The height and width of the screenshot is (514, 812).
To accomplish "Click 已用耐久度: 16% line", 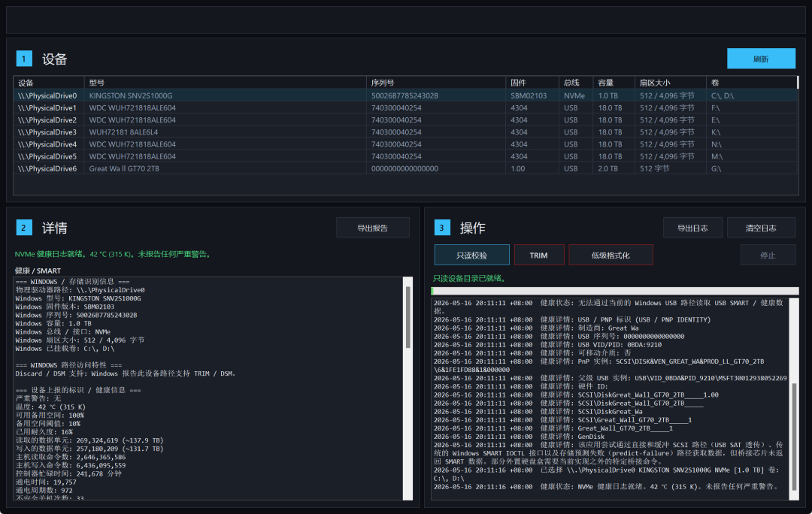I will click(44, 431).
